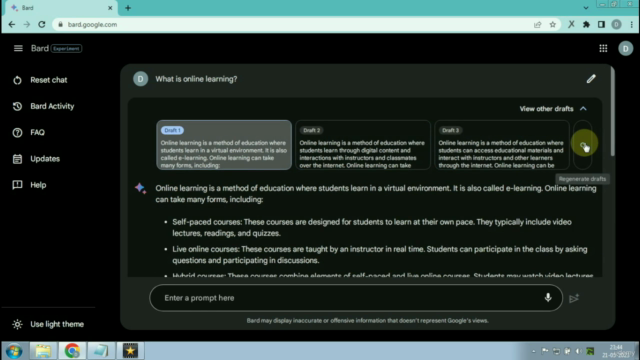This screenshot has height=360, width=640.
Task: Open the FAQ menu item
Action: tap(38, 133)
